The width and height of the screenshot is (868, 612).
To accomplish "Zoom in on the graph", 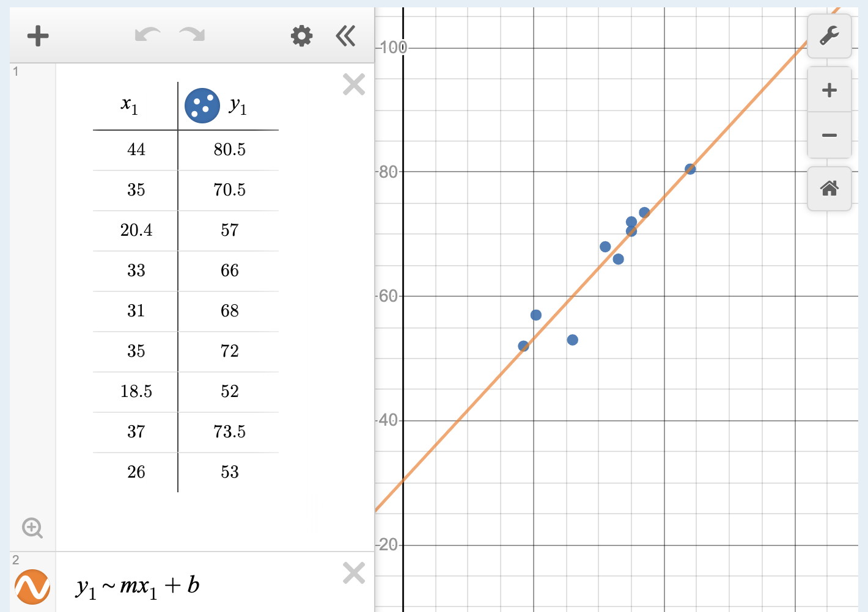I will tap(829, 90).
